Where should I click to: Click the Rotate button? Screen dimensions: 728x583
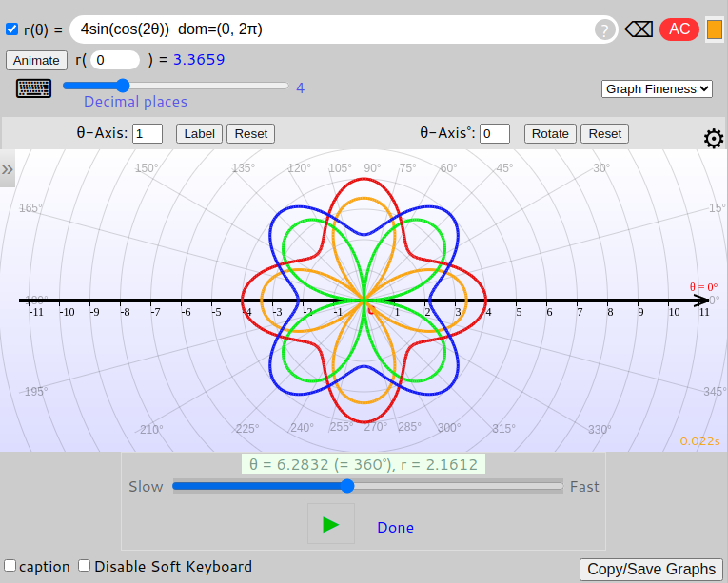click(x=549, y=133)
